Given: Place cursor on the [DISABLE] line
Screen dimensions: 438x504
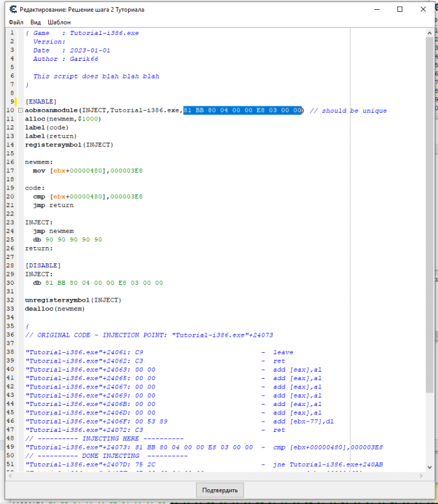Looking at the screenshot, I should point(43,265).
